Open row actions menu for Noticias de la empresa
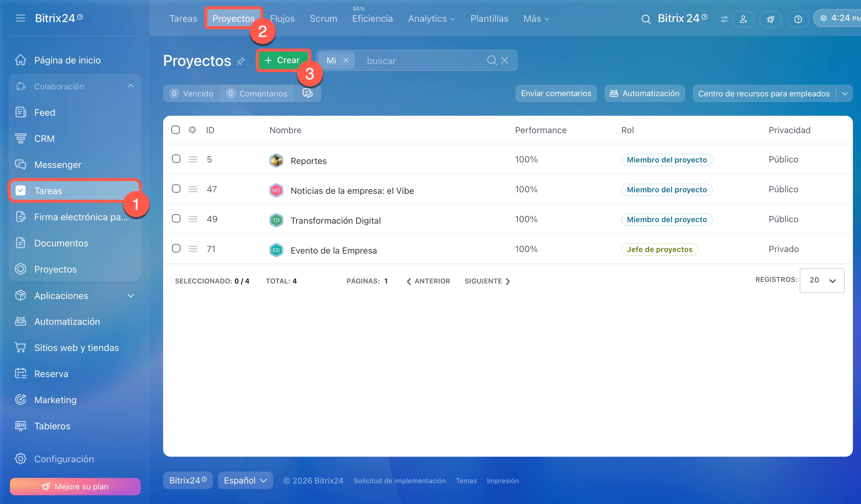 [x=193, y=189]
